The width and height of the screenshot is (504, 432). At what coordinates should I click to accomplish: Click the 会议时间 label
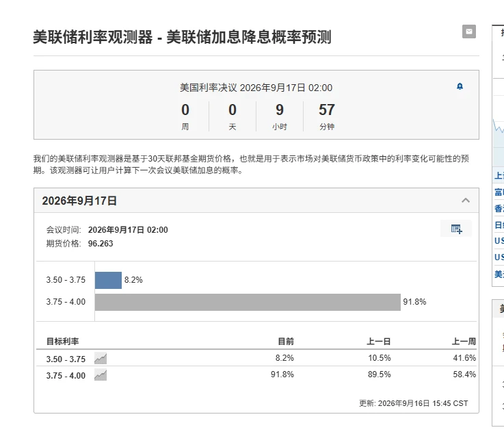64,230
